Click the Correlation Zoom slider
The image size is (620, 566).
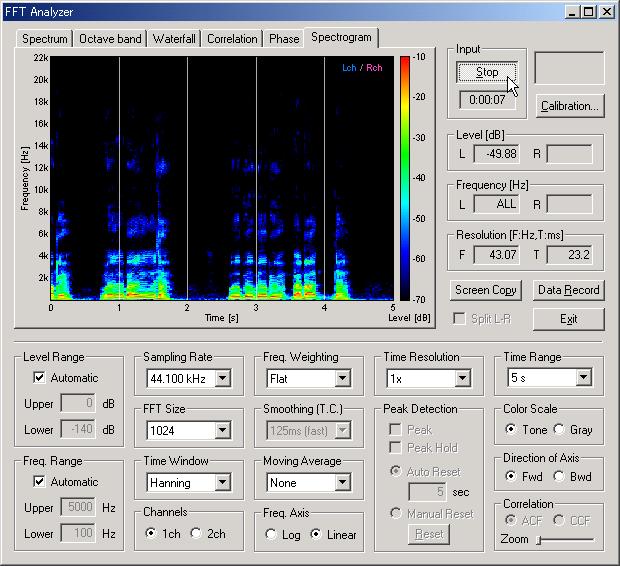pos(565,539)
